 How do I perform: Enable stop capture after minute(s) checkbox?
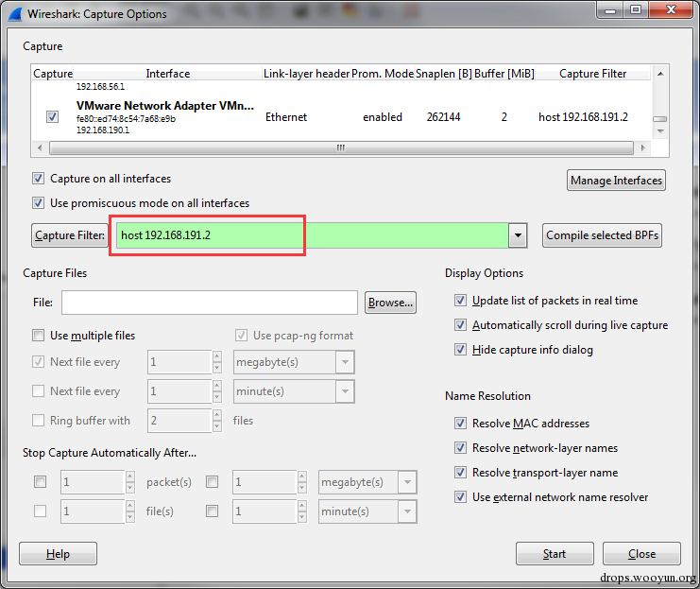click(x=212, y=511)
